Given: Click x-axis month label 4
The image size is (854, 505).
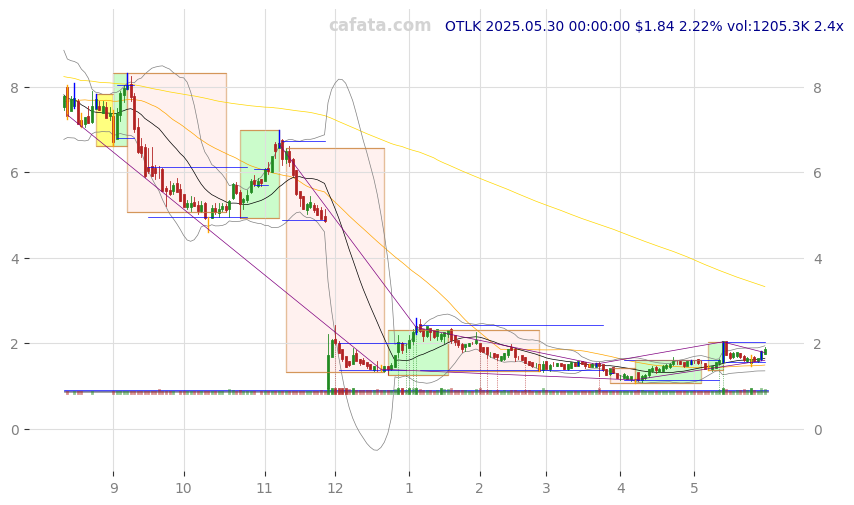Looking at the screenshot, I should coord(621,488).
